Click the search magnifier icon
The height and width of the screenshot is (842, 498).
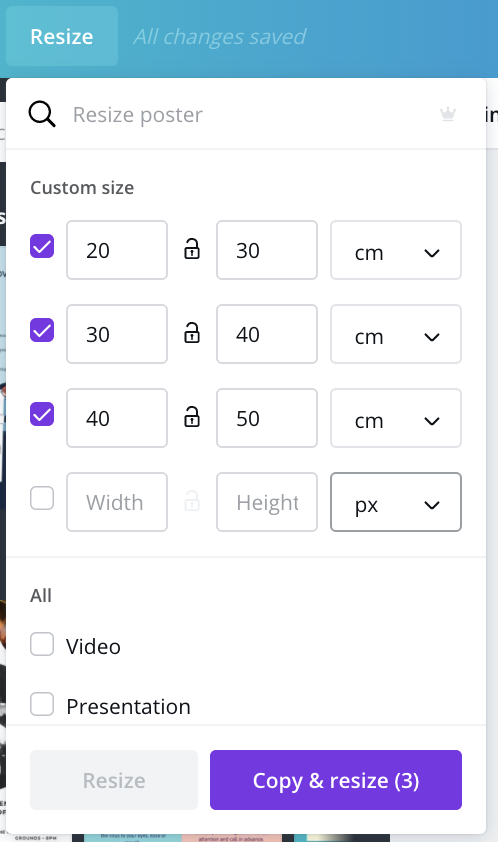(x=42, y=114)
